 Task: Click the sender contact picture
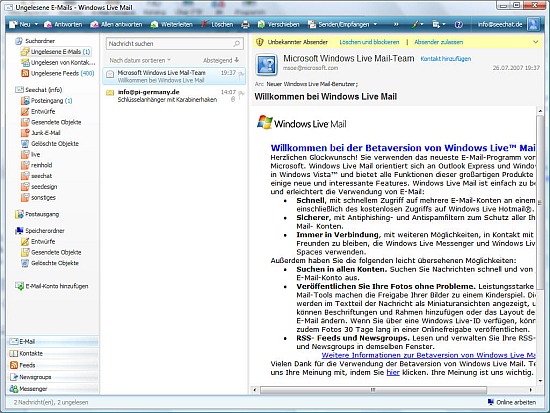coord(266,65)
